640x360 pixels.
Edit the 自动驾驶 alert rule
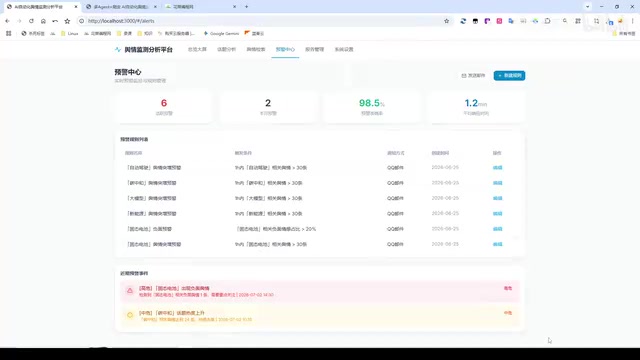point(498,168)
